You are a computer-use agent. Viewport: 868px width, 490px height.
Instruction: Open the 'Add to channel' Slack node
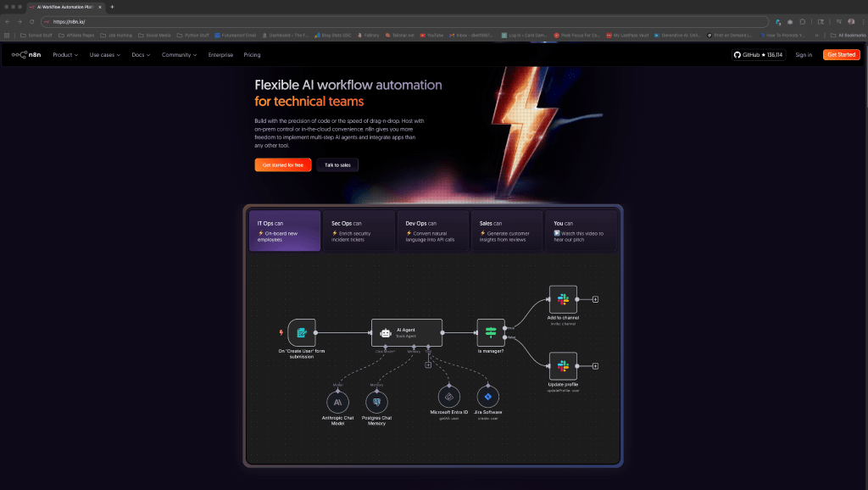[x=563, y=299]
